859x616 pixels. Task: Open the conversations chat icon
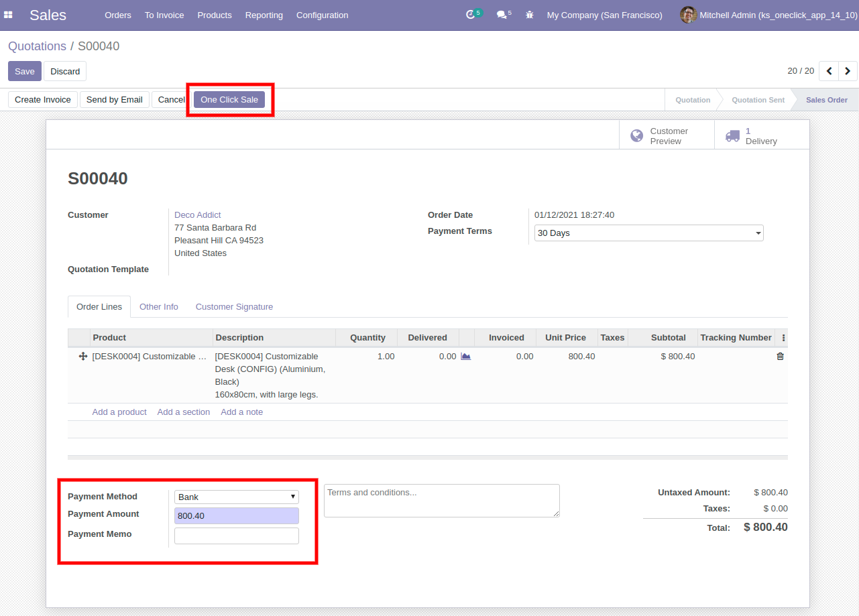pos(501,15)
